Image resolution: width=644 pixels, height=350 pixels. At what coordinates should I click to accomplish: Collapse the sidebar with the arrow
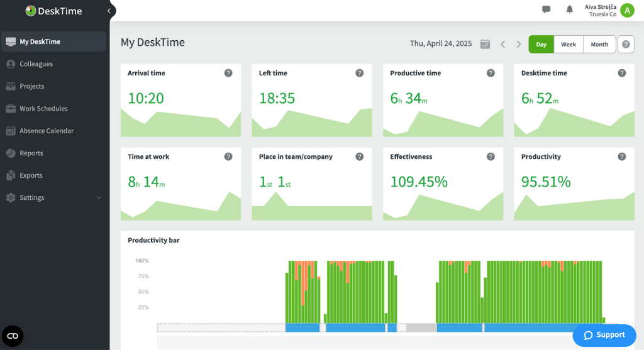(109, 11)
